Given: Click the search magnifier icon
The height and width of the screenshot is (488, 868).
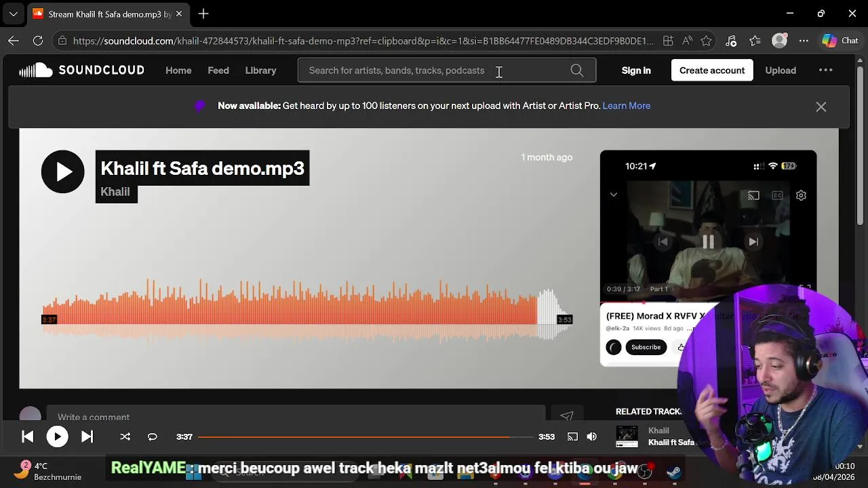Looking at the screenshot, I should click(x=577, y=70).
